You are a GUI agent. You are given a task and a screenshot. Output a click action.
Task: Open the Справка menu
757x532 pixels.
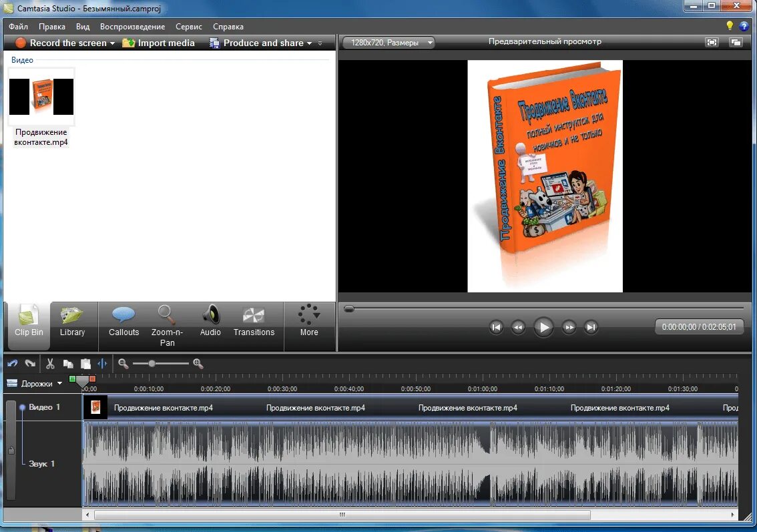(x=228, y=27)
